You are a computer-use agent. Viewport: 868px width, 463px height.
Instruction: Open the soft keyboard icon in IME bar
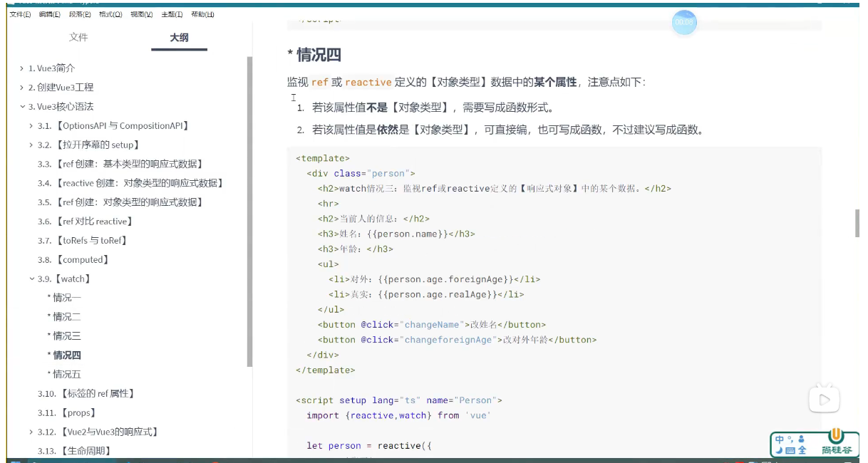click(790, 450)
